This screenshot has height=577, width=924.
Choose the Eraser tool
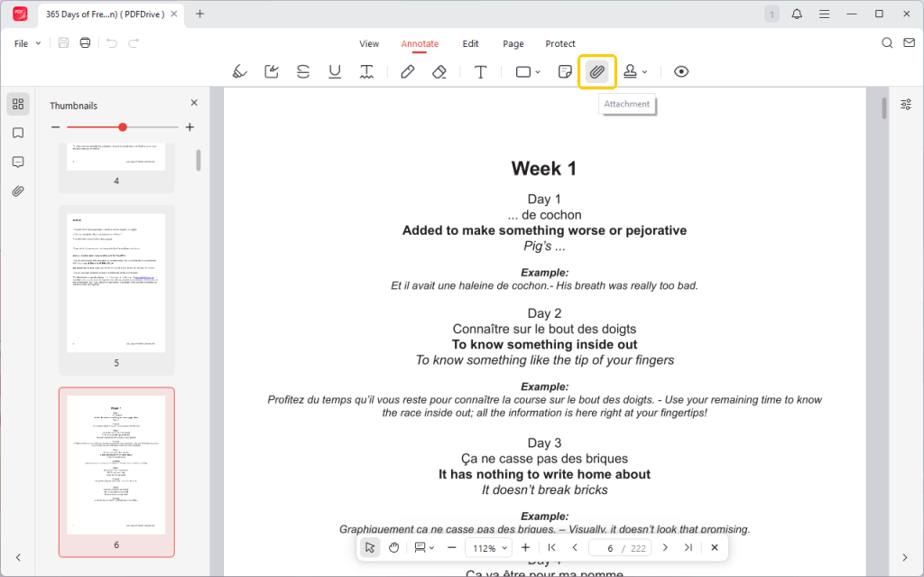coord(439,72)
